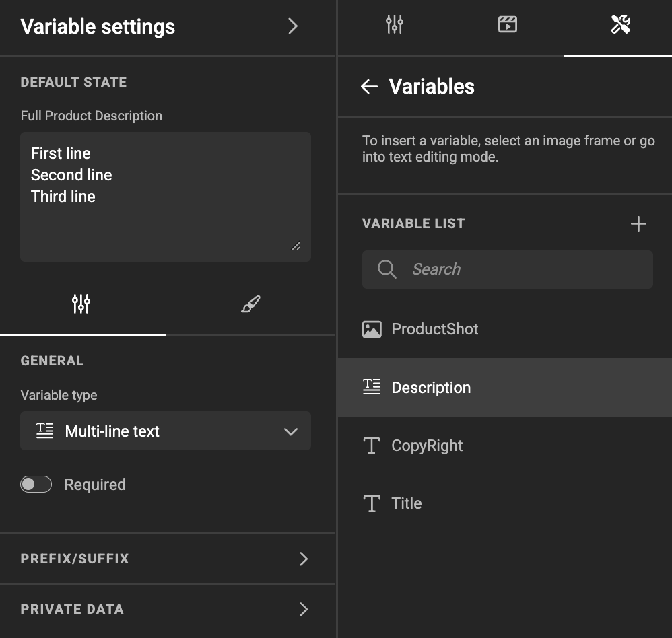Select the CopyRight variable
Screen dimensions: 672x638
pyautogui.click(x=505, y=446)
